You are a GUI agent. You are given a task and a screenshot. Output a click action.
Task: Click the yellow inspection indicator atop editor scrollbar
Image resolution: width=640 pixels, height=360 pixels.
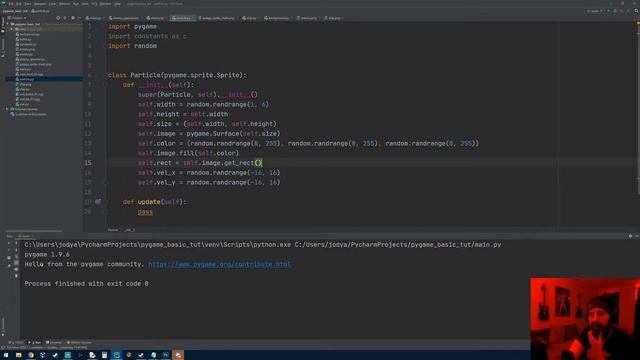point(638,24)
